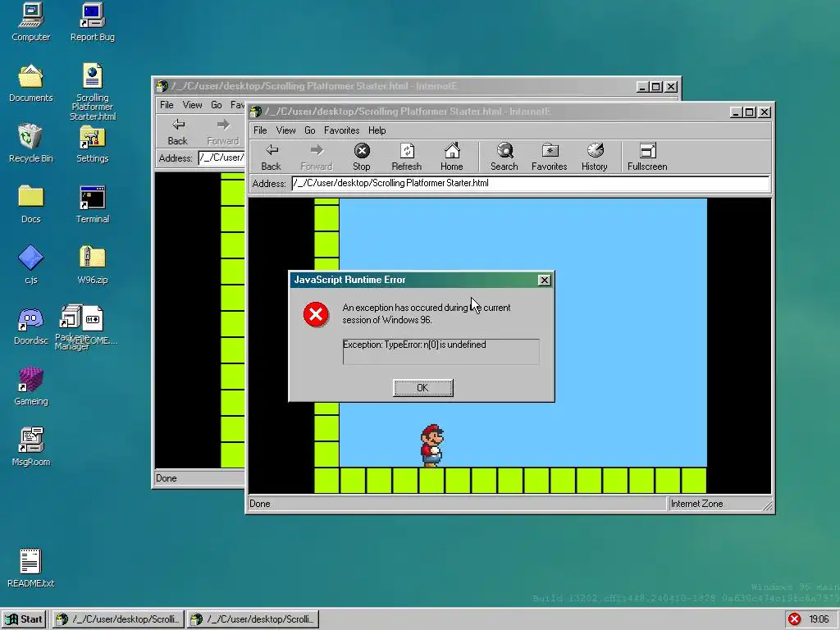
Task: Click the Mario character sprite
Action: 431,445
